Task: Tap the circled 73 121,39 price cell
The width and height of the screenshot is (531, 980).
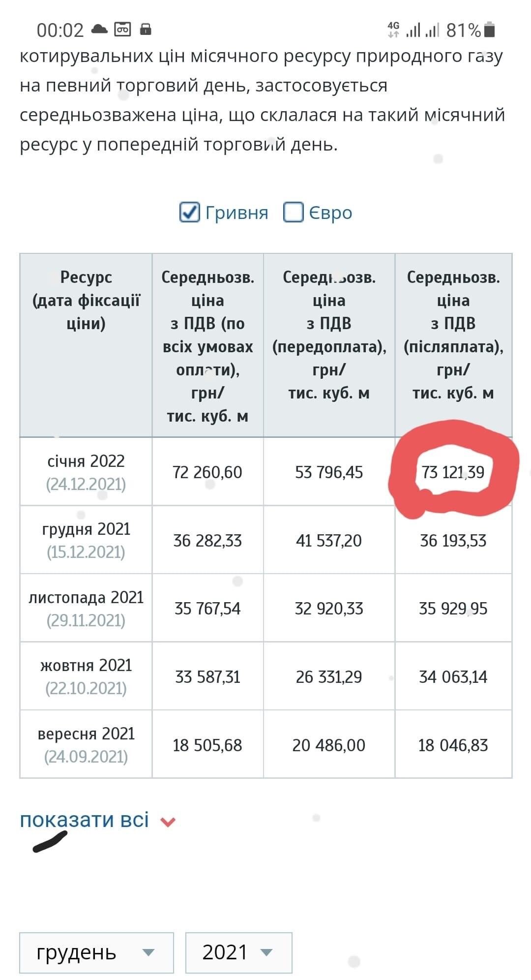Action: pyautogui.click(x=453, y=472)
